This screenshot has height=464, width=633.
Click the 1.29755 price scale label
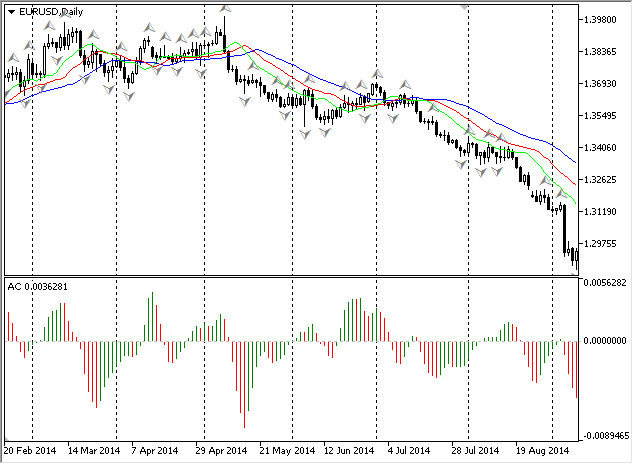[x=600, y=244]
